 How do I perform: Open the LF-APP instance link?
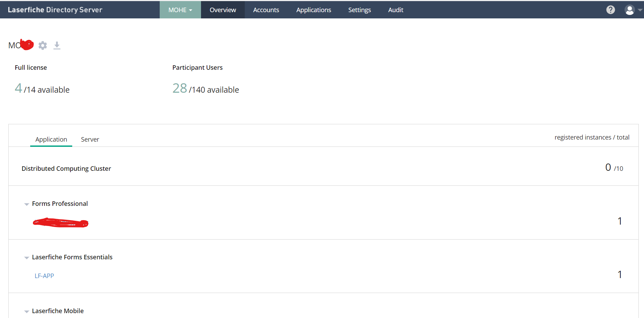(x=44, y=276)
